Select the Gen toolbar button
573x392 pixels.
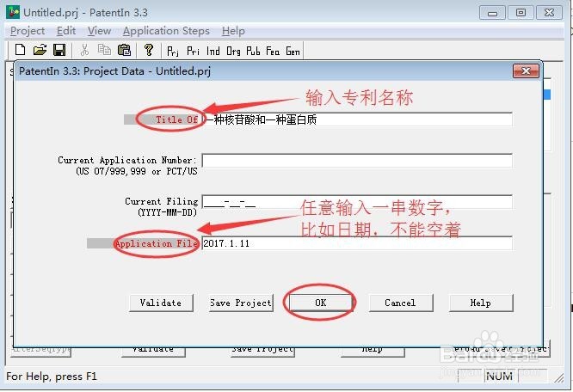293,51
